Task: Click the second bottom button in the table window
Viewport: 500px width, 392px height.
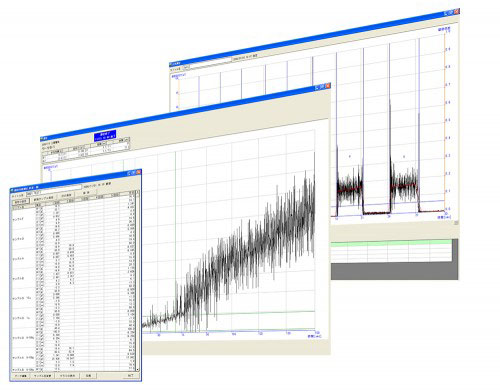Action: click(43, 376)
